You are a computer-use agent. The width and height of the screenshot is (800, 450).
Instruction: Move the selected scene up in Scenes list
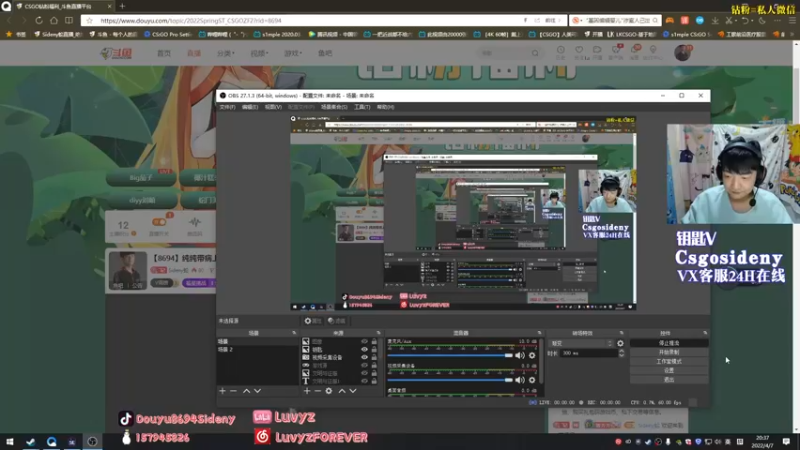[246, 391]
